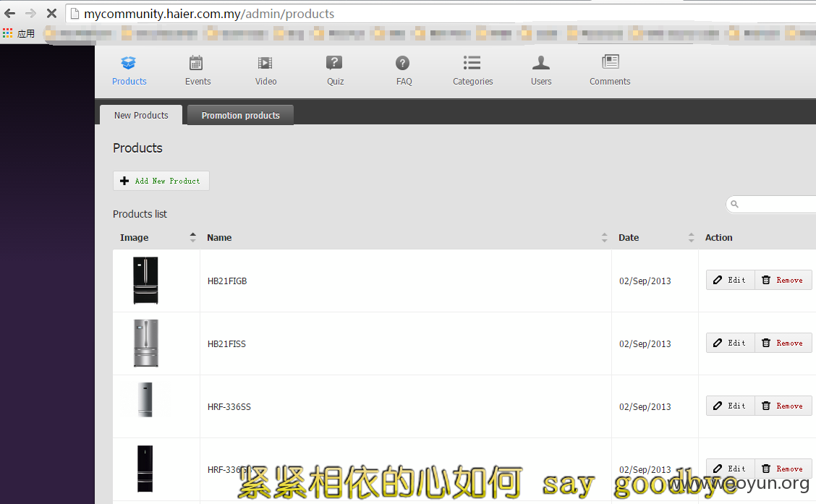Open the Quiz question icon

[x=334, y=63]
